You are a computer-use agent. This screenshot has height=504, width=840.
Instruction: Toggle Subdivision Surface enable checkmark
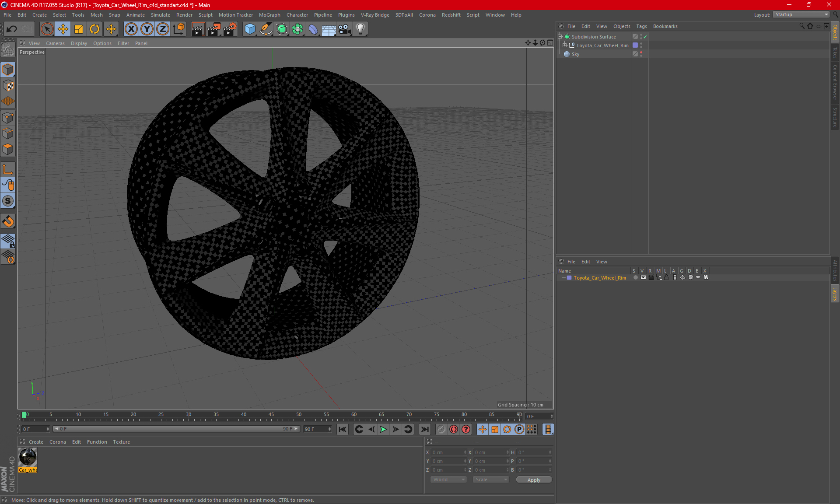tap(645, 37)
